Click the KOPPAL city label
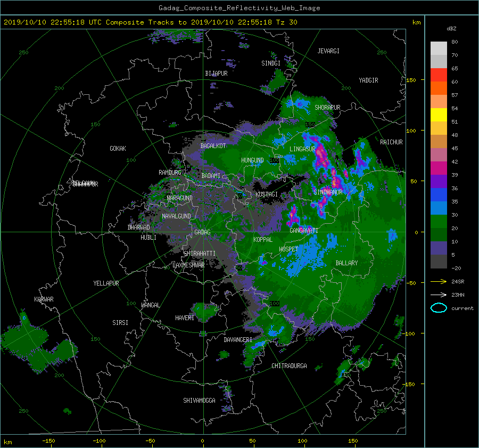The height and width of the screenshot is (448, 479). 263,240
